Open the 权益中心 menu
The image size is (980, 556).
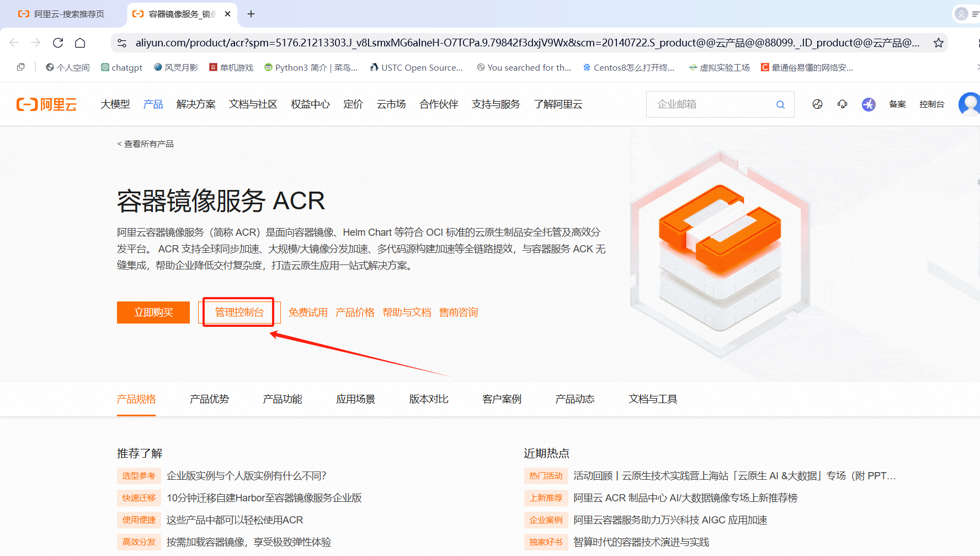tap(310, 104)
